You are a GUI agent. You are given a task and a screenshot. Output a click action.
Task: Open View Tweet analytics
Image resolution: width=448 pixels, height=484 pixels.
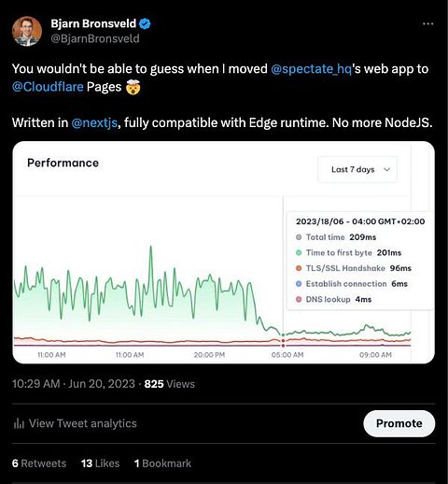[x=75, y=423]
